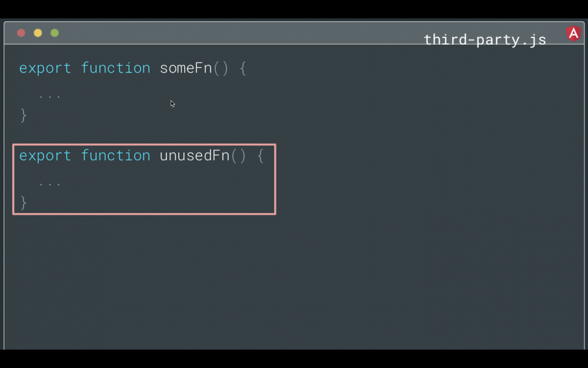
Task: Click the green maximize dot
Action: [x=55, y=33]
